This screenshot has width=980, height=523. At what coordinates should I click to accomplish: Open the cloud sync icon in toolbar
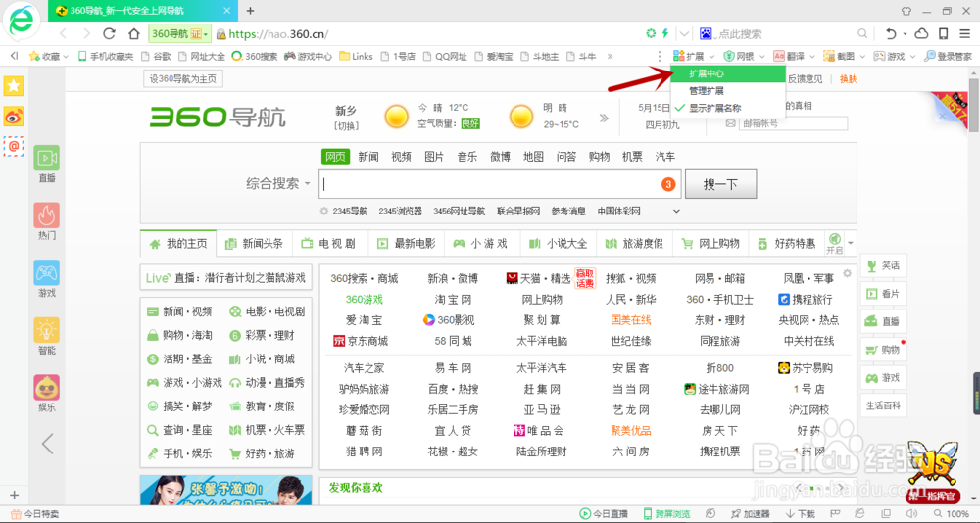(921, 33)
